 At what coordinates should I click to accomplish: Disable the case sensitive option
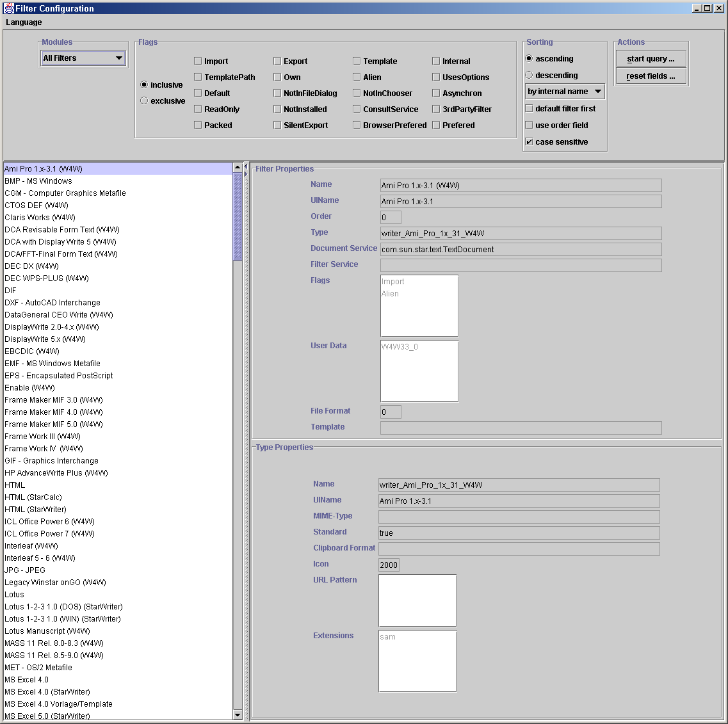click(x=529, y=142)
